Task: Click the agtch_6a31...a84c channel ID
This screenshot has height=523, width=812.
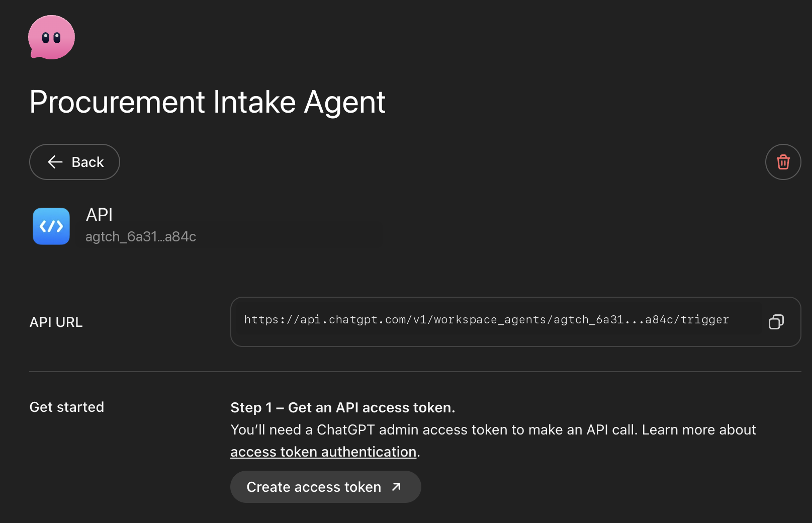Action: click(141, 236)
